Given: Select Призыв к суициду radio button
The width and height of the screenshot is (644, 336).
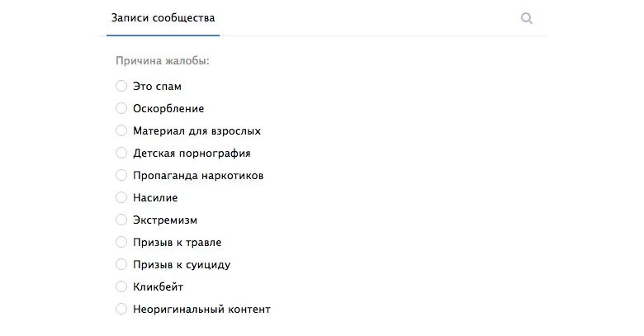Looking at the screenshot, I should tap(121, 264).
